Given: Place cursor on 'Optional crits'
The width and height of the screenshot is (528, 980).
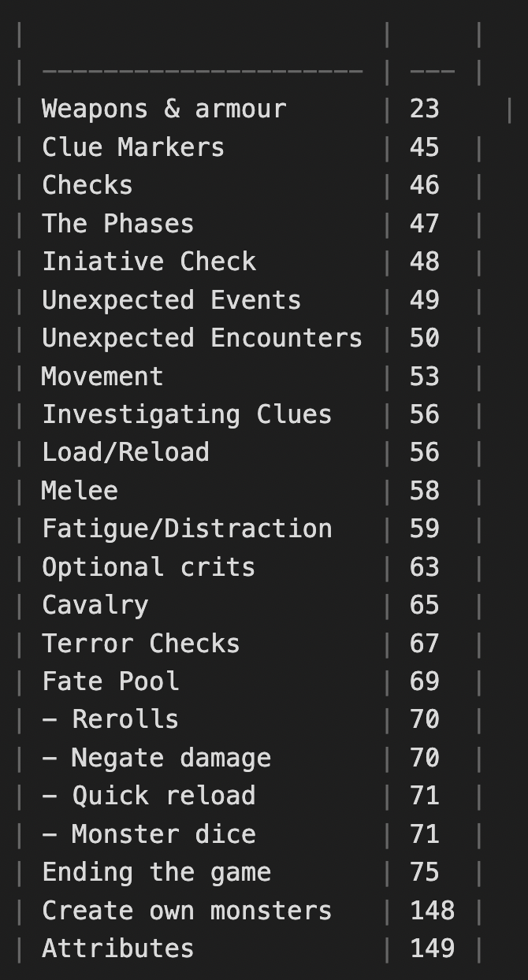Looking at the screenshot, I should [x=149, y=567].
